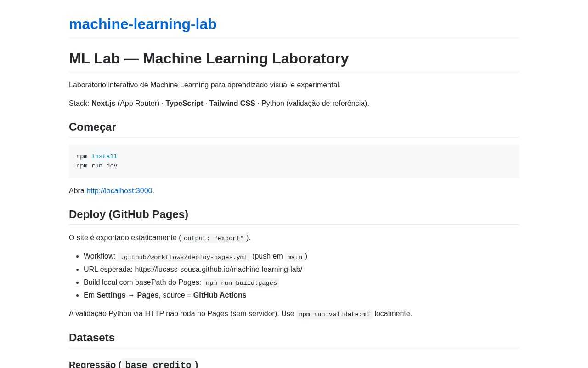Open the machine-learning-lab title link
This screenshot has width=588, height=368.
[142, 24]
